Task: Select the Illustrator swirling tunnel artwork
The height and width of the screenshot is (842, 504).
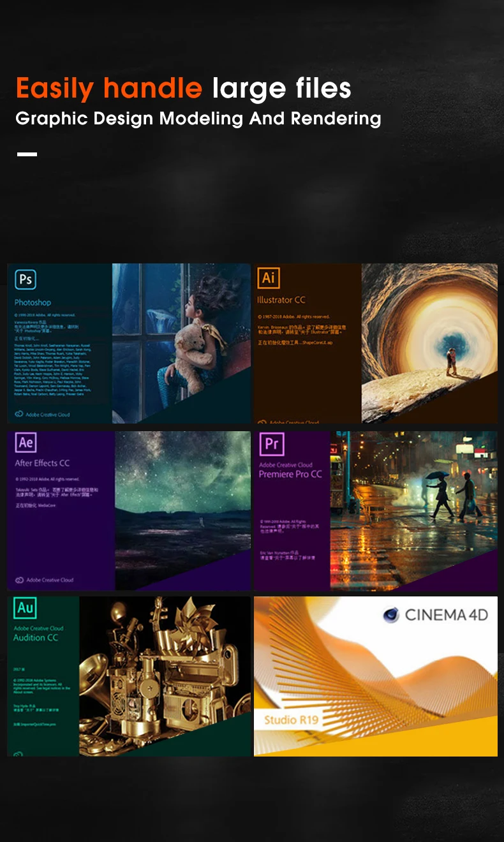Action: (x=429, y=343)
